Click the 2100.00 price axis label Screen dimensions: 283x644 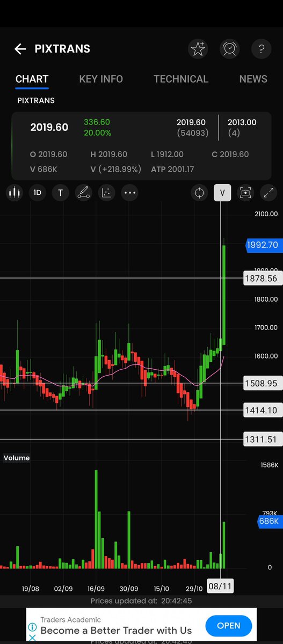tap(266, 214)
